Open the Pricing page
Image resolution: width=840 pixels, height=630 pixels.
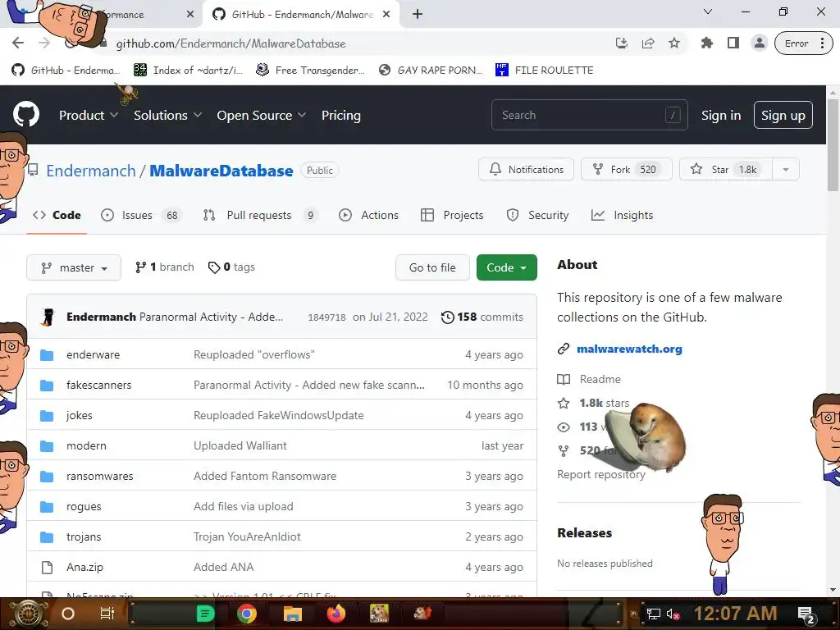click(x=340, y=115)
